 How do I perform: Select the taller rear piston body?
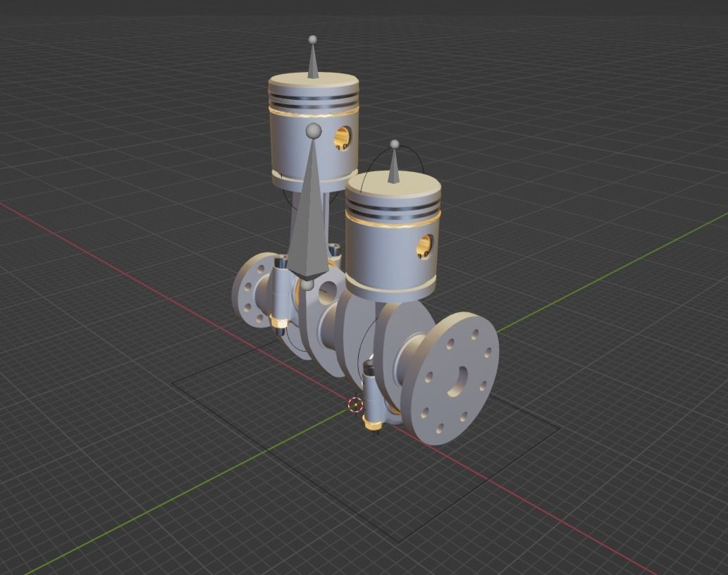314,132
